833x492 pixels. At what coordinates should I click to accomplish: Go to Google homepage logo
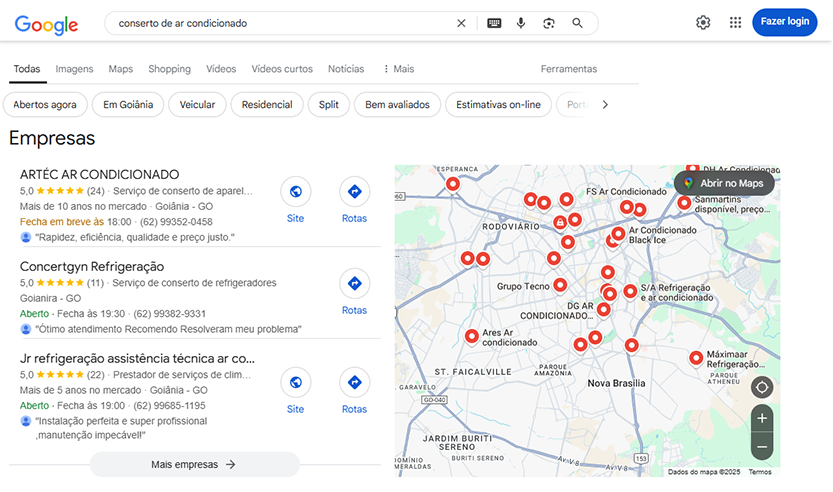[x=46, y=24]
